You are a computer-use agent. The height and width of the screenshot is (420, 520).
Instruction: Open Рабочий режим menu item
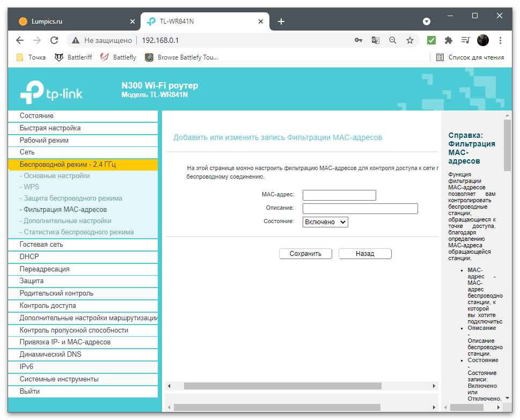pos(83,140)
